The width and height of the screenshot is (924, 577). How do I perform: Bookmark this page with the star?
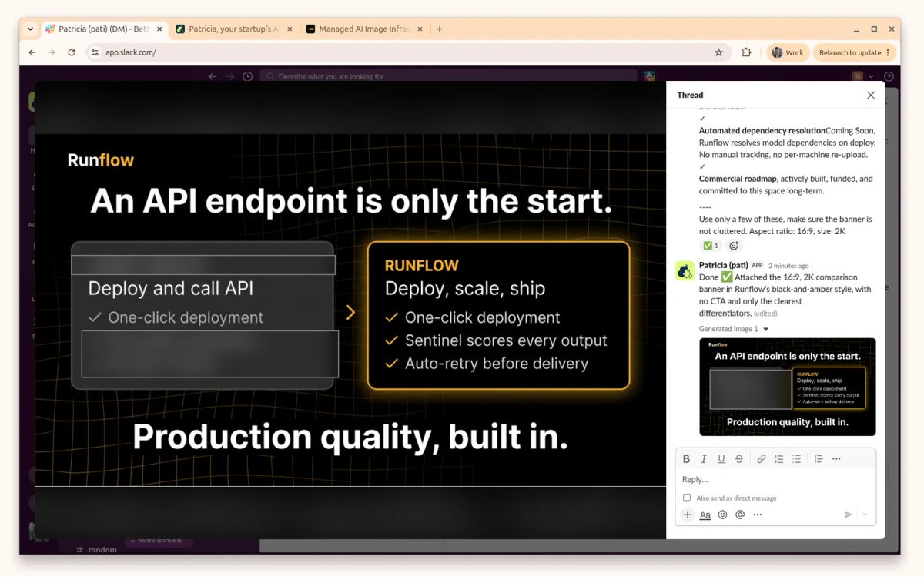[x=718, y=52]
